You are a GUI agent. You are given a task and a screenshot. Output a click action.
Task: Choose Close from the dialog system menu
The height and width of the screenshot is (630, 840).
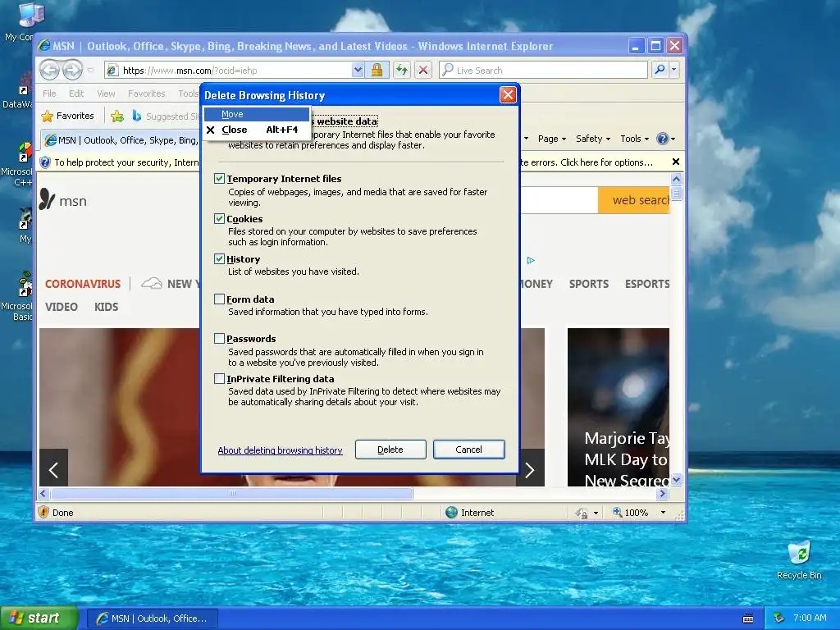tap(257, 130)
